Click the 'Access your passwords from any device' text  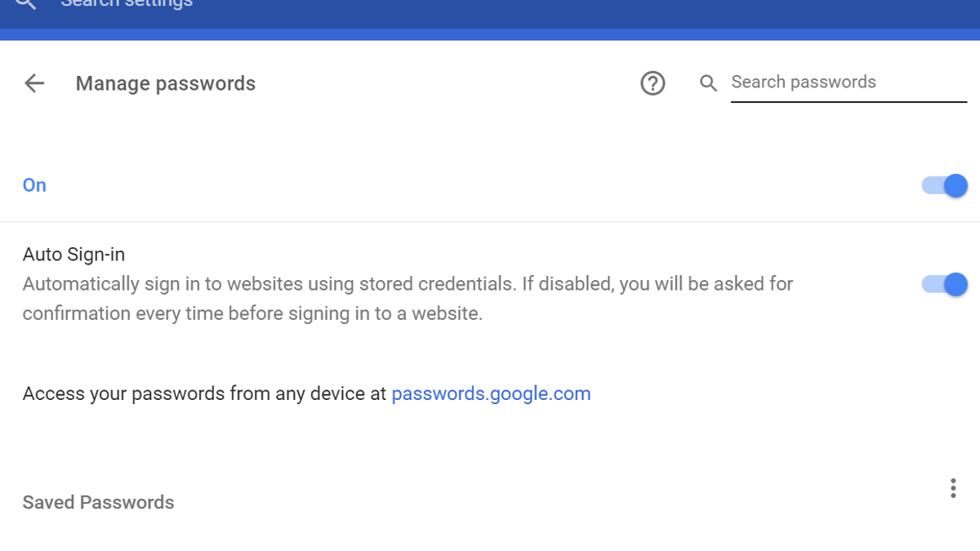click(x=204, y=393)
